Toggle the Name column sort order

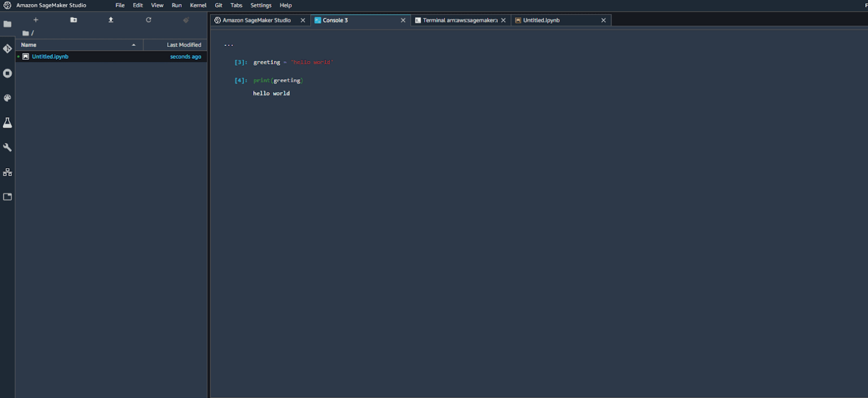point(28,45)
